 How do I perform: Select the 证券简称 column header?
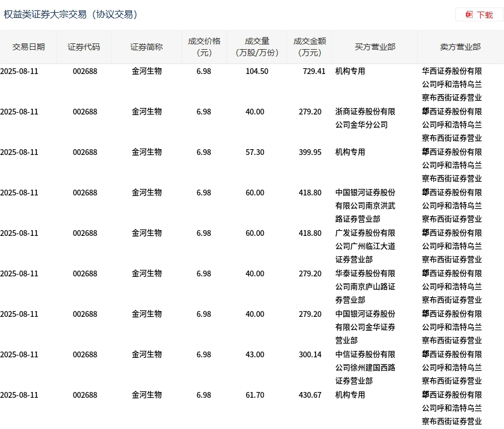[x=146, y=47]
